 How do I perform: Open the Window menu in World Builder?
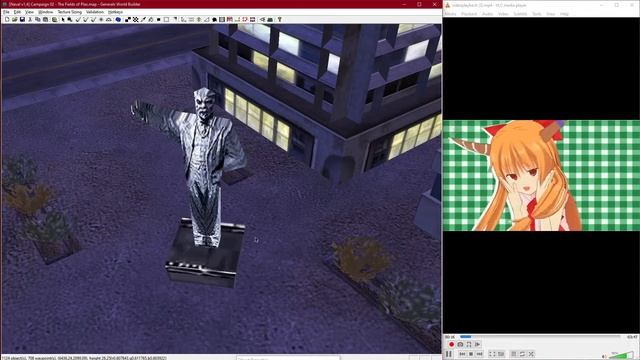click(x=45, y=12)
